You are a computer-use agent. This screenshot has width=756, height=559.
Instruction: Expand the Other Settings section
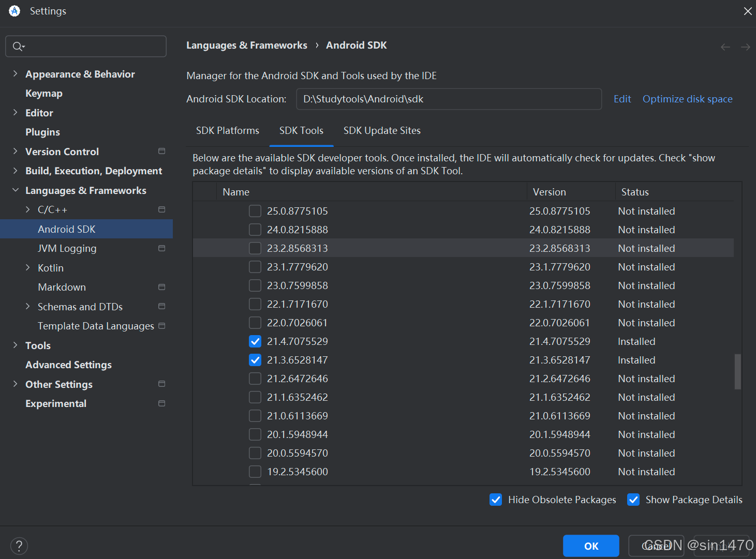pos(15,384)
